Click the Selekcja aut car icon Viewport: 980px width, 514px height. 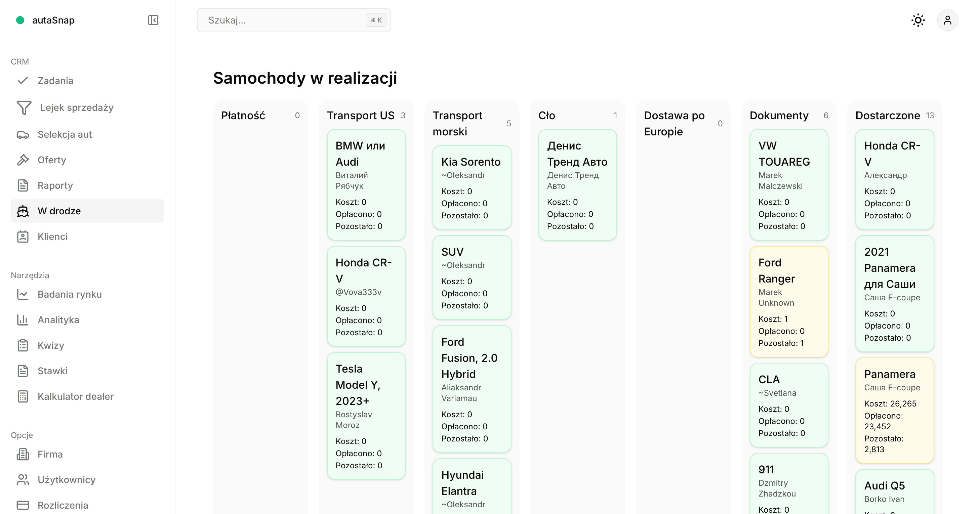(x=23, y=135)
